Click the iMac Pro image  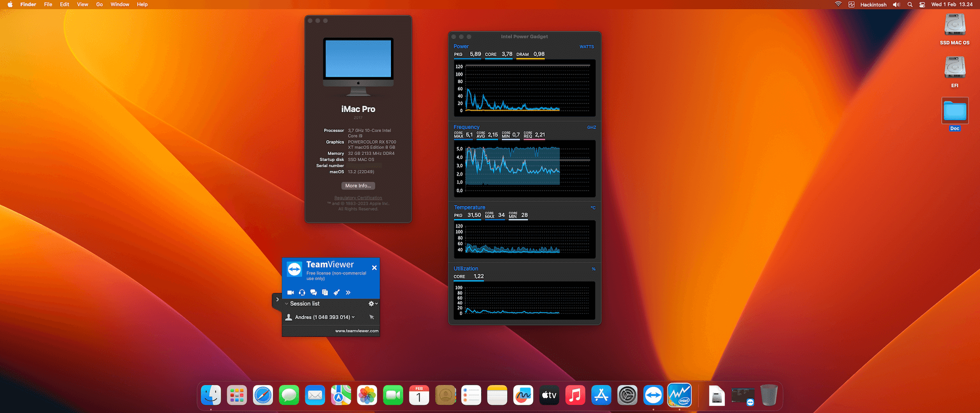(x=358, y=67)
